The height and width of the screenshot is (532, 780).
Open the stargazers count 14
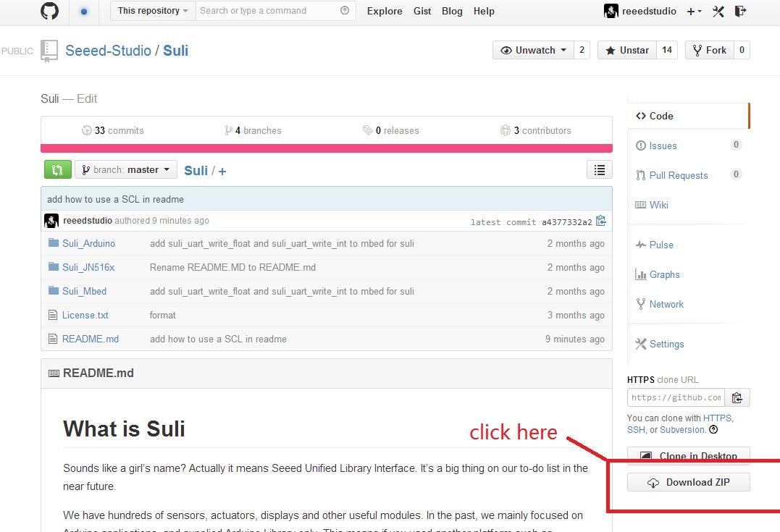tap(667, 50)
